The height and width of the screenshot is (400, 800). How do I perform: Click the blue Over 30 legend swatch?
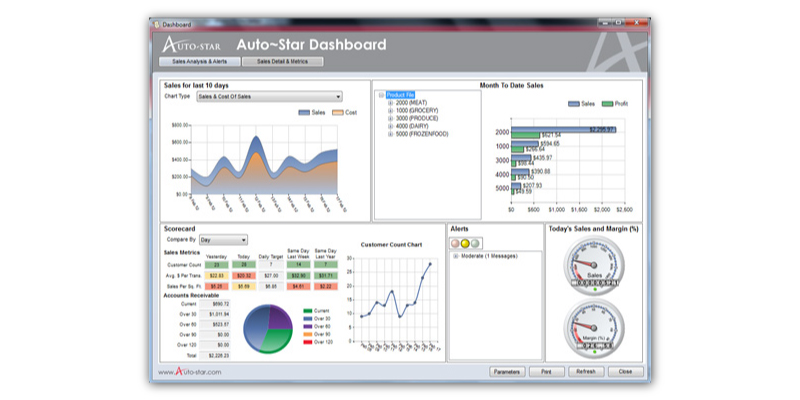point(307,318)
